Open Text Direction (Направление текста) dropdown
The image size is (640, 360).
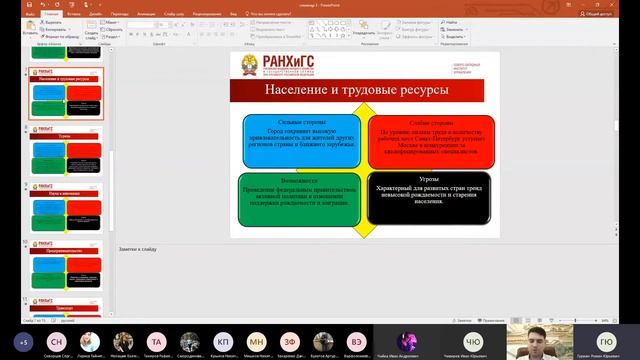tap(271, 22)
